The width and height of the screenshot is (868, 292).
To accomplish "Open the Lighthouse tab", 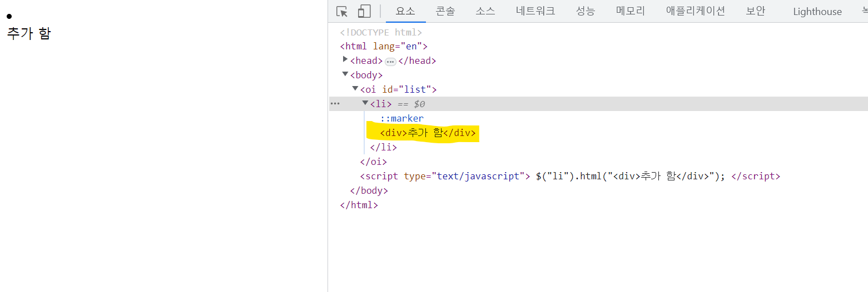I will coord(817,11).
